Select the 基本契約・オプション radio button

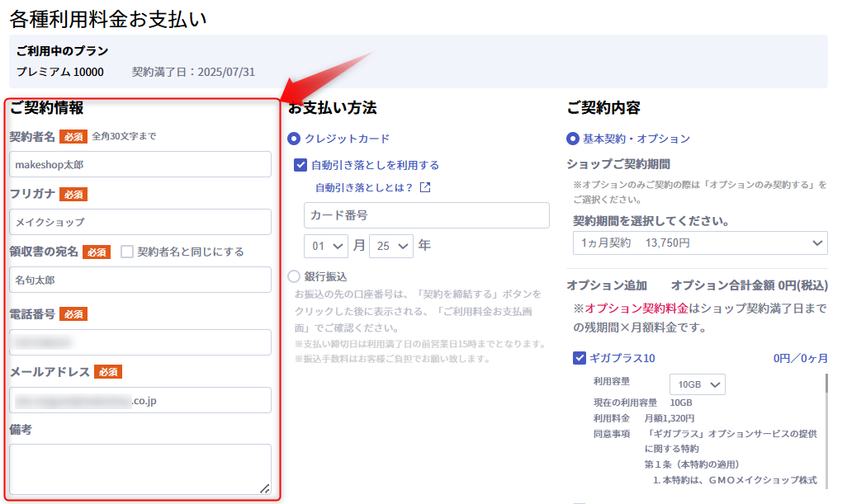click(x=574, y=139)
